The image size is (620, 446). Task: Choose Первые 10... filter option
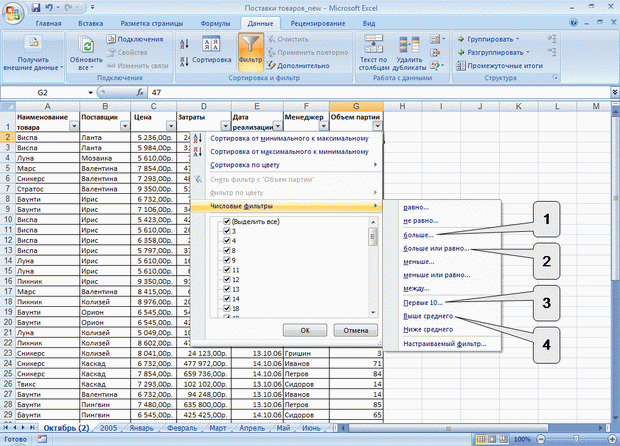coord(423,302)
